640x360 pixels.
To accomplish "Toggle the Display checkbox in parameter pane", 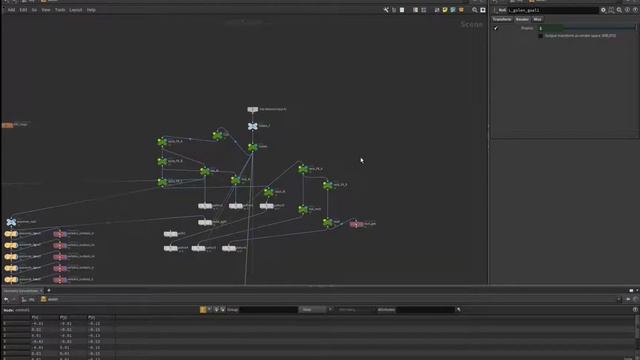I will tap(496, 28).
